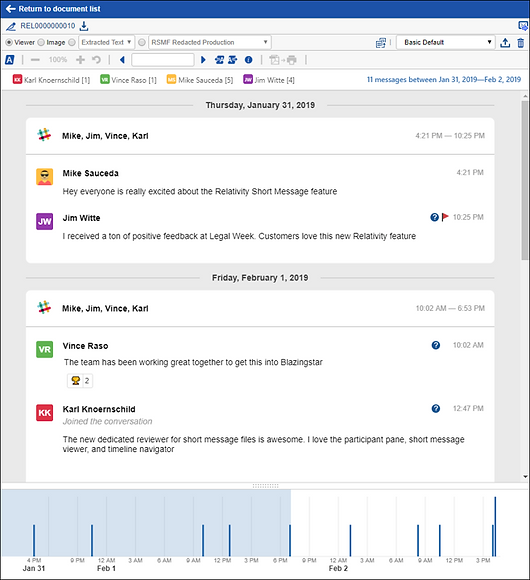Click inside the page number input field

[x=163, y=60]
